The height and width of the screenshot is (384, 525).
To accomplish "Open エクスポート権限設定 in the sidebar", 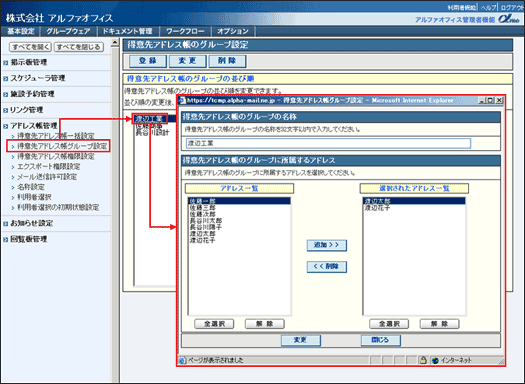I will [49, 167].
